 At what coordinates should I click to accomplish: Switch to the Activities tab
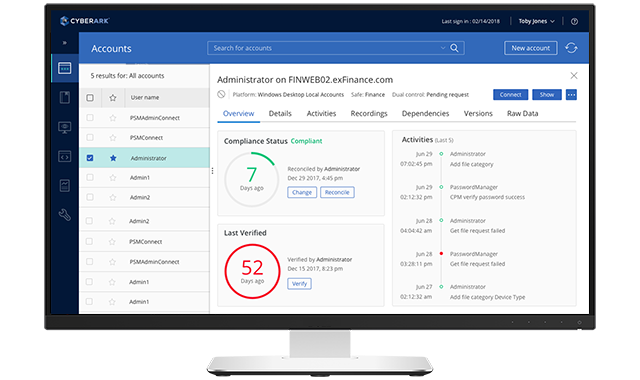click(x=321, y=113)
